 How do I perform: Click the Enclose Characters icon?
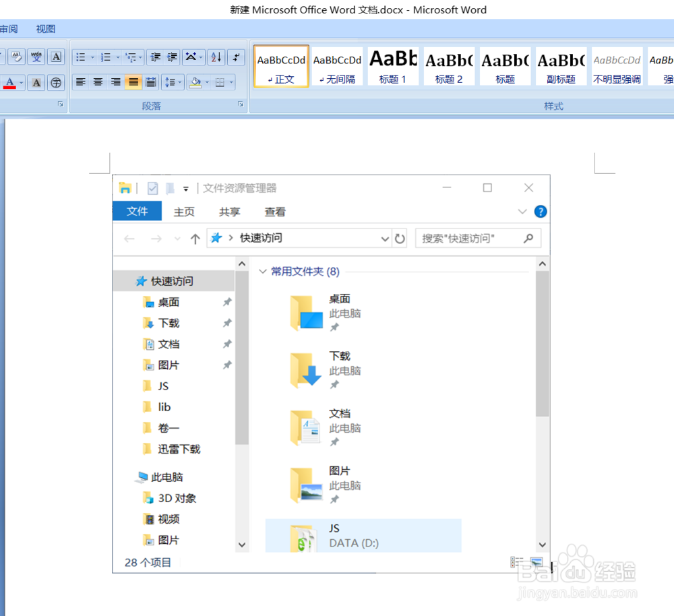click(x=56, y=82)
